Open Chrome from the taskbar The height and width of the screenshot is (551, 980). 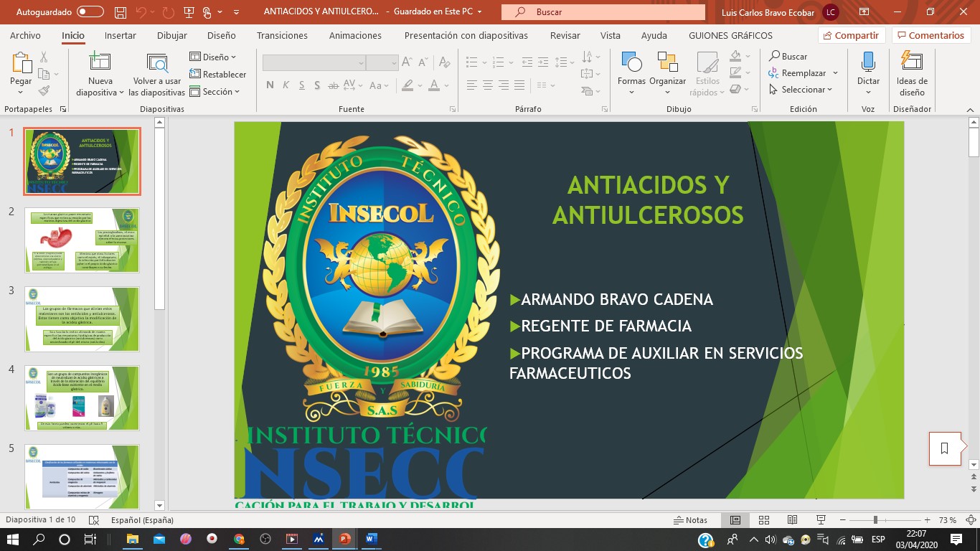pyautogui.click(x=238, y=539)
